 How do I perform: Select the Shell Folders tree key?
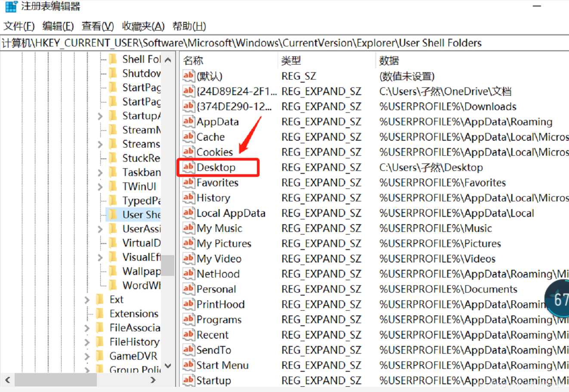pos(141,59)
